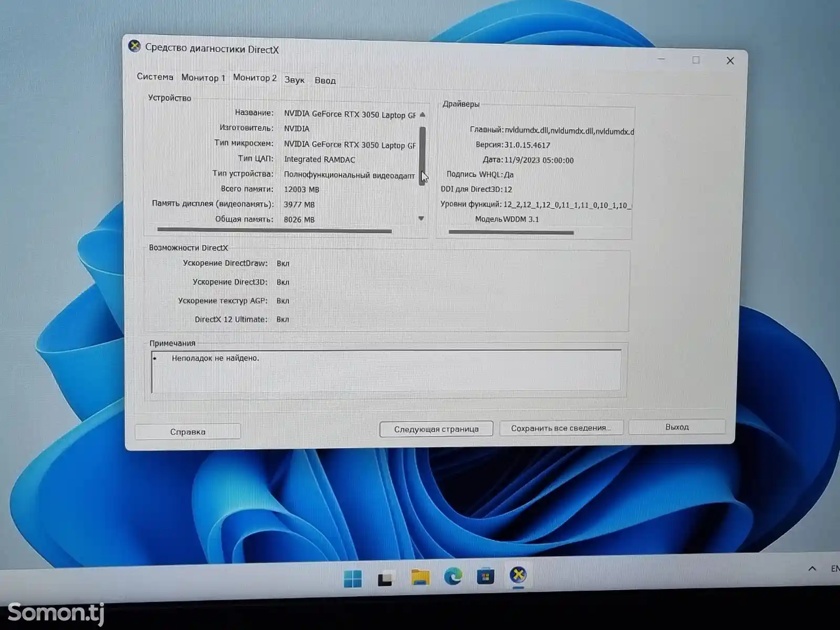
Task: Launch File Explorer from the taskbar
Action: coord(420,577)
